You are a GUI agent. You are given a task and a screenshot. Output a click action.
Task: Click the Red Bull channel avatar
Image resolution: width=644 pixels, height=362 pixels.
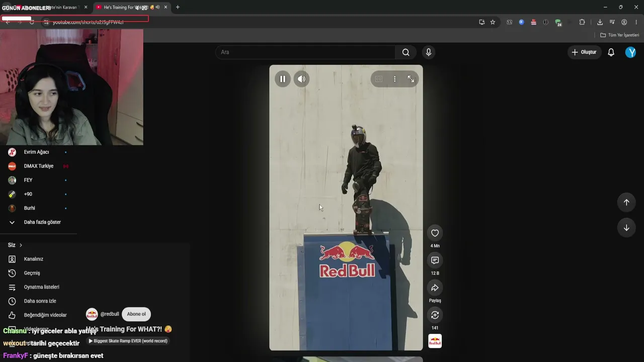coord(92,315)
